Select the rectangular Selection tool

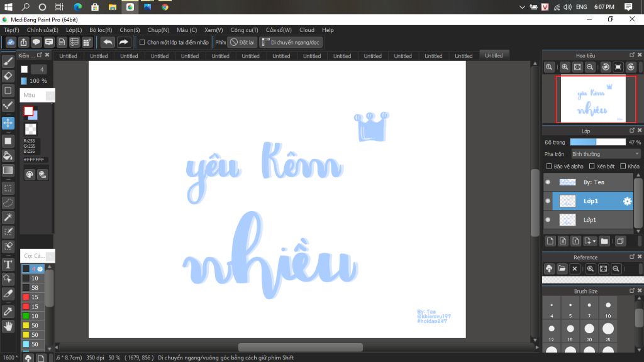point(8,188)
